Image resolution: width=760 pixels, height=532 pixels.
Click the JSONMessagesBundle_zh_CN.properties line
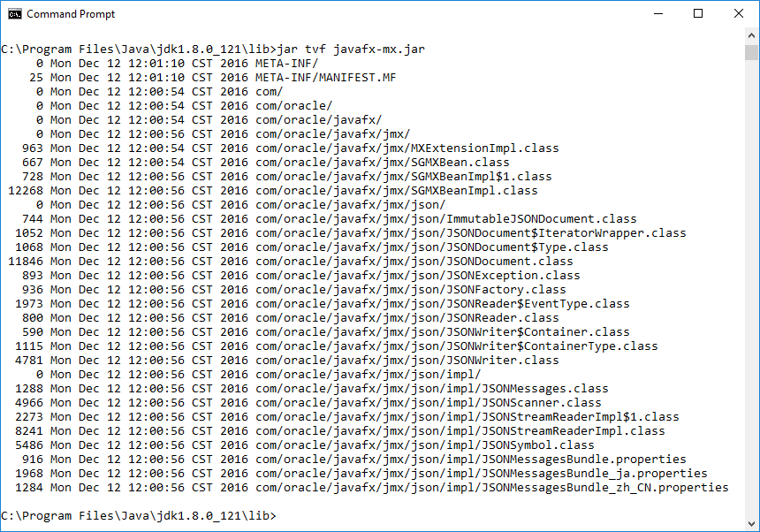491,488
